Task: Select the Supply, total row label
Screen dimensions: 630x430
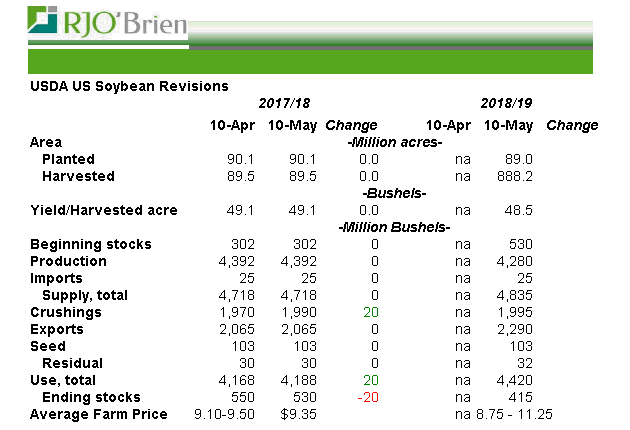Action: [x=86, y=295]
